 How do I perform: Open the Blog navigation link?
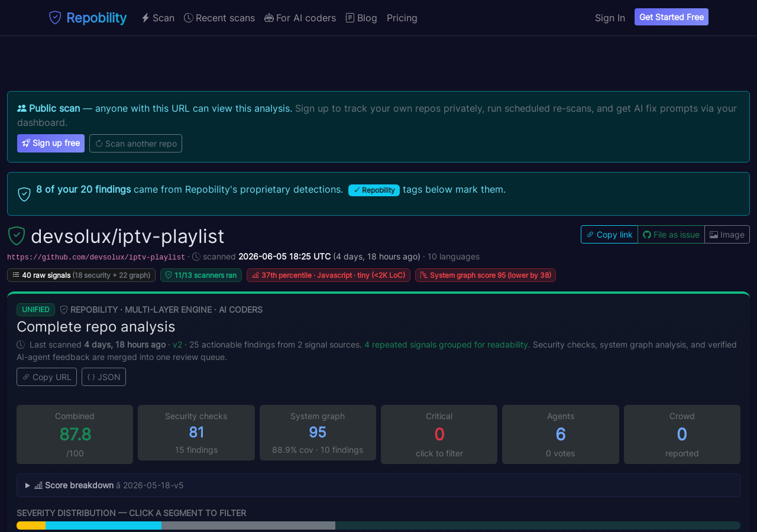coord(361,18)
